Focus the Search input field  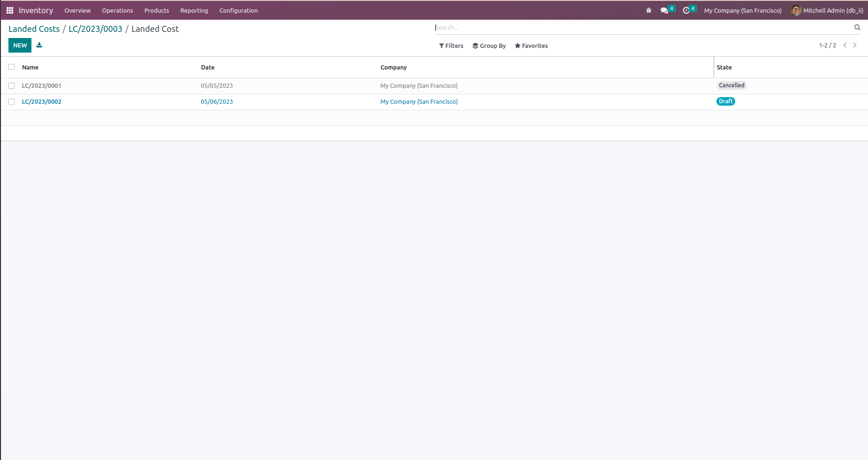click(x=643, y=27)
